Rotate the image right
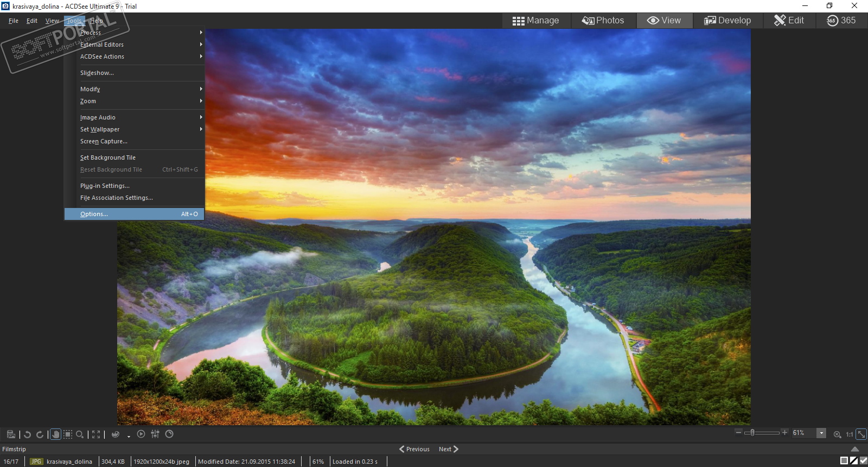 (x=40, y=434)
